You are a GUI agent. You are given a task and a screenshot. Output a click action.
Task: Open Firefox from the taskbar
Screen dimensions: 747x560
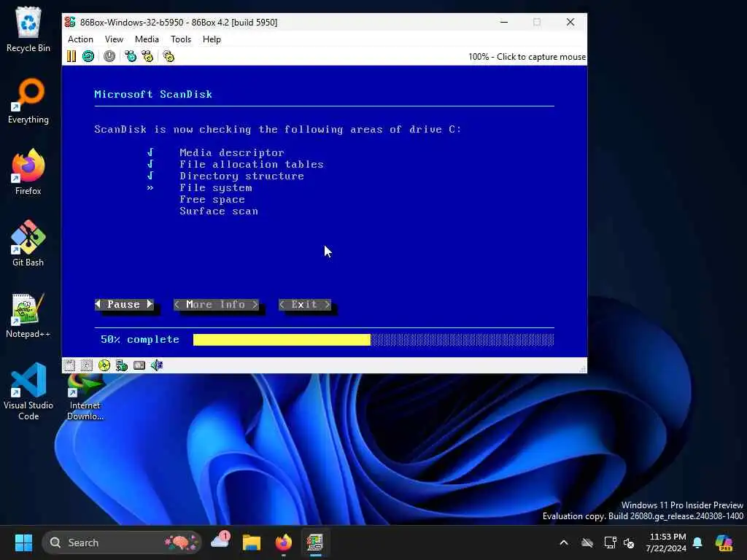pos(284,542)
